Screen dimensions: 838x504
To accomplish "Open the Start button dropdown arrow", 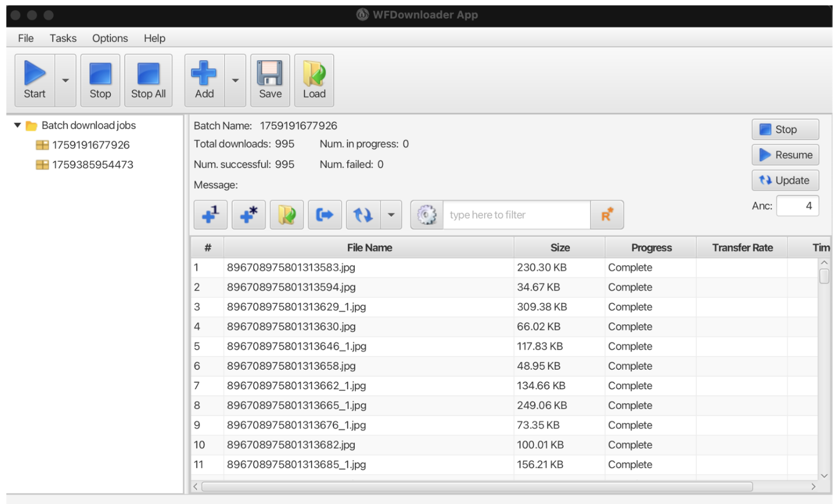I will pos(65,80).
